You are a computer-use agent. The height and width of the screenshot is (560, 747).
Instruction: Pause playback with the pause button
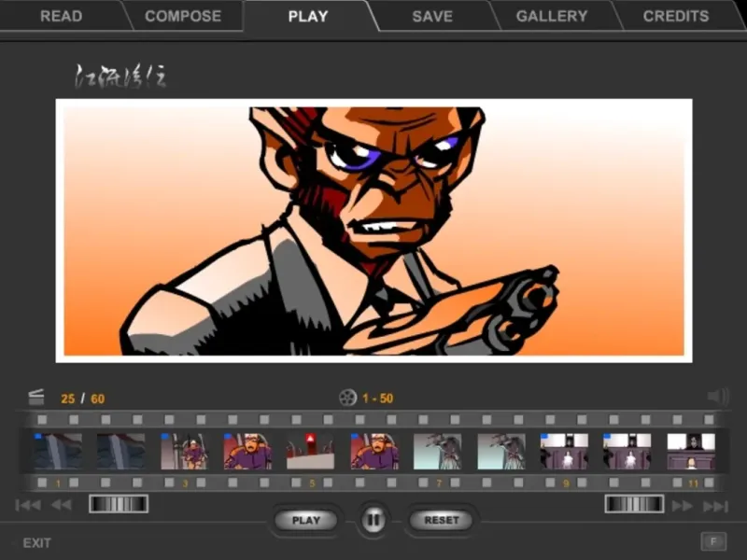(373, 520)
